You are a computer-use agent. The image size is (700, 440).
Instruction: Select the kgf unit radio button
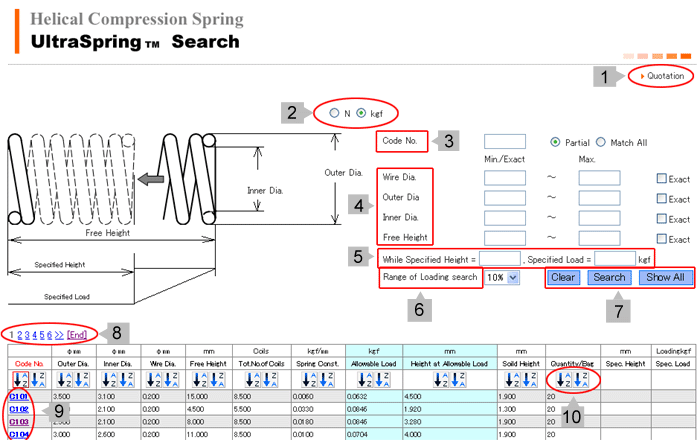point(361,113)
